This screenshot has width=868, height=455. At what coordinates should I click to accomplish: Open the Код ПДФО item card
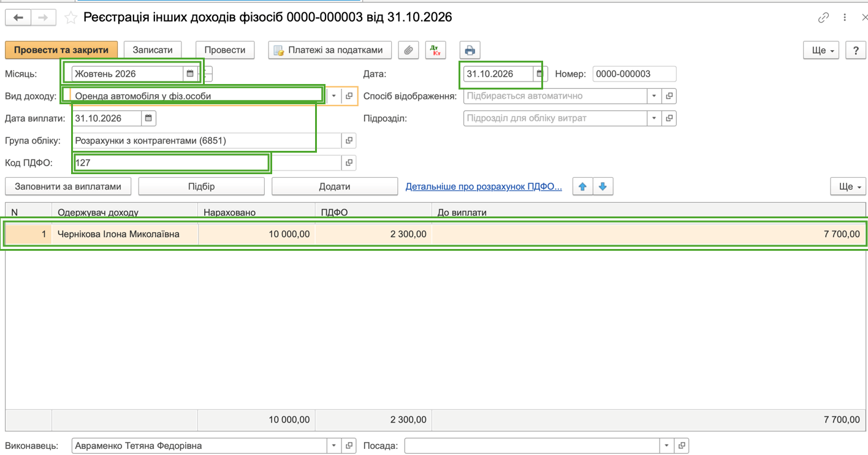349,162
